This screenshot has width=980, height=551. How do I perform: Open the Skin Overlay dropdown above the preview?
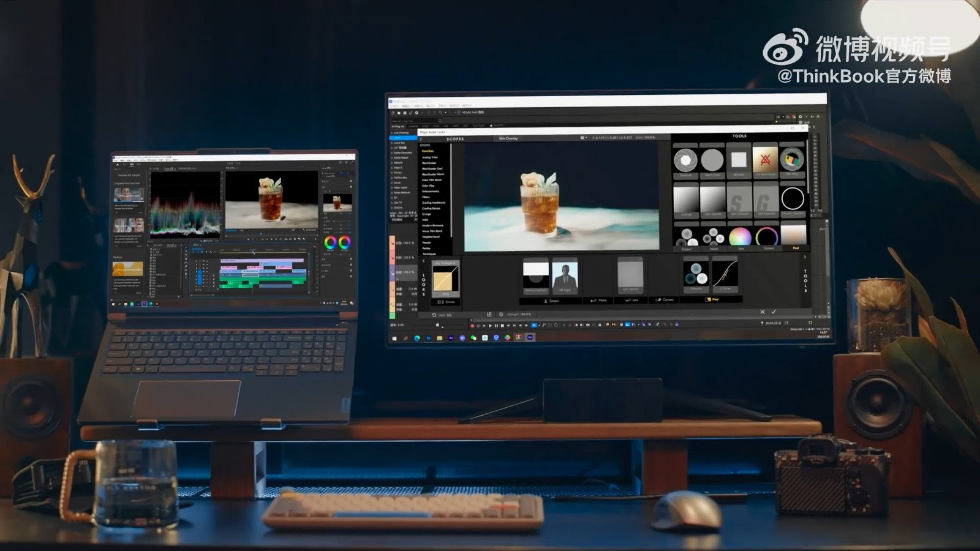(x=508, y=138)
